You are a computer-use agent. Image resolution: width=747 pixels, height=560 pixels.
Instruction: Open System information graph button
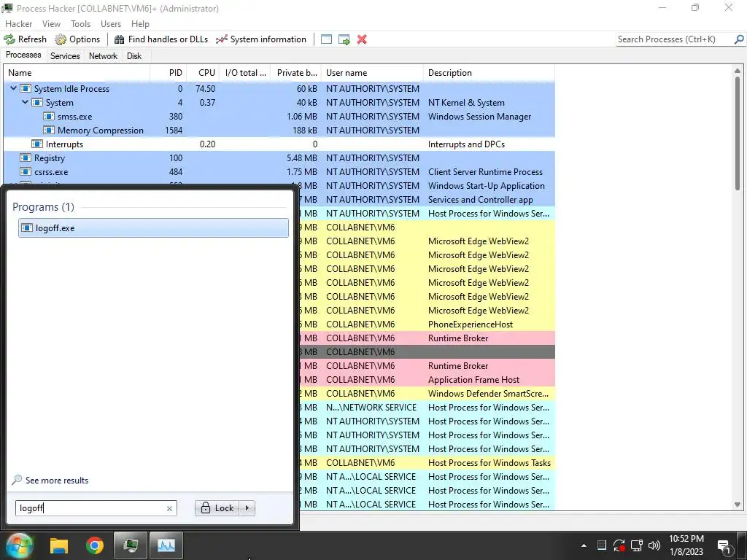pyautogui.click(x=261, y=39)
